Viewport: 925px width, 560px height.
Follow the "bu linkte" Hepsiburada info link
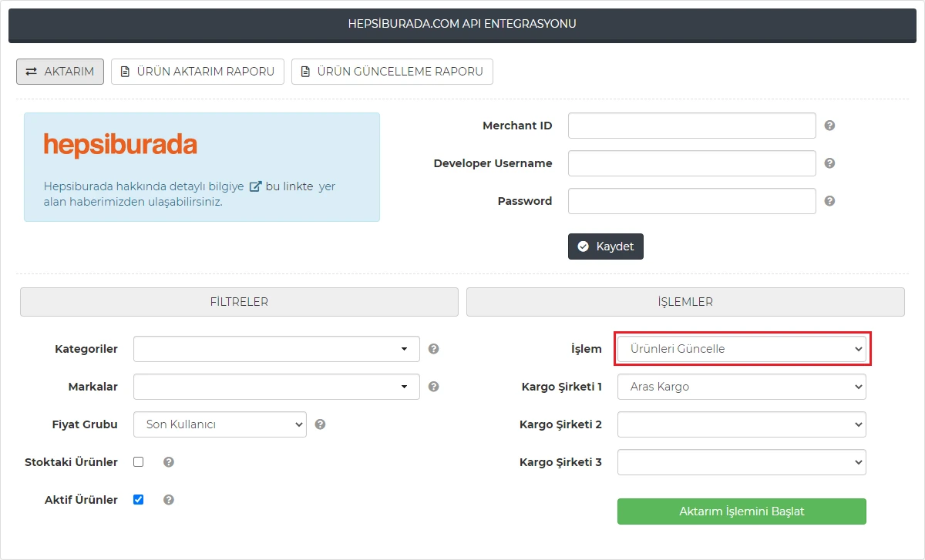pyautogui.click(x=288, y=186)
